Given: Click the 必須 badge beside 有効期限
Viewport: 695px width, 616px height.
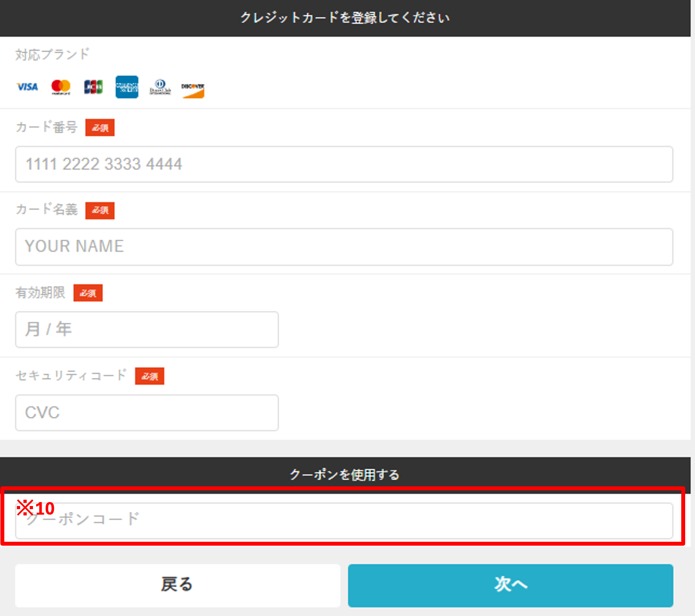Looking at the screenshot, I should tap(88, 293).
